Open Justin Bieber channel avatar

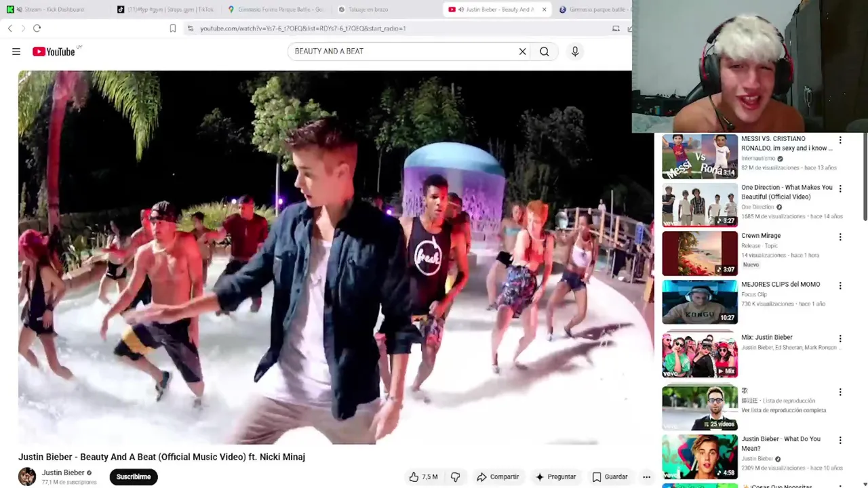[27, 476]
